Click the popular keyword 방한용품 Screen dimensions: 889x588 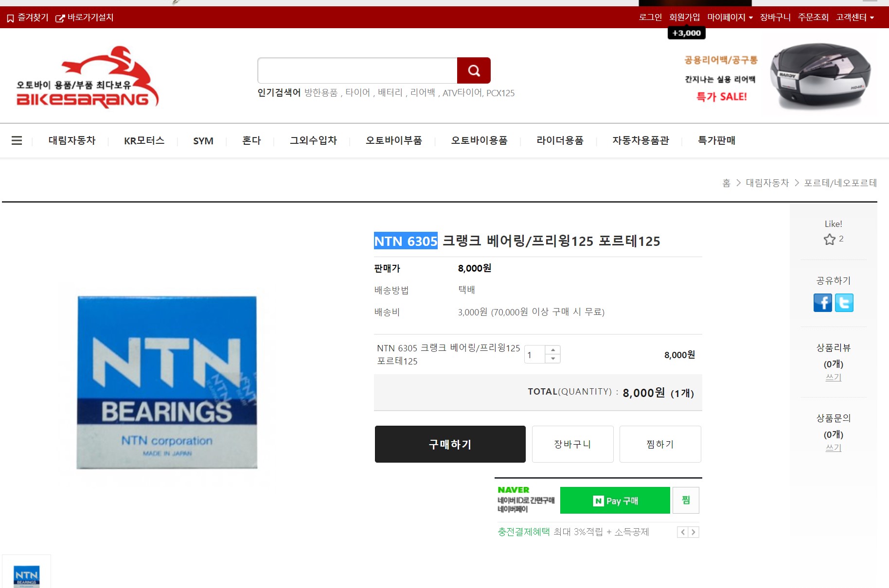[321, 93]
